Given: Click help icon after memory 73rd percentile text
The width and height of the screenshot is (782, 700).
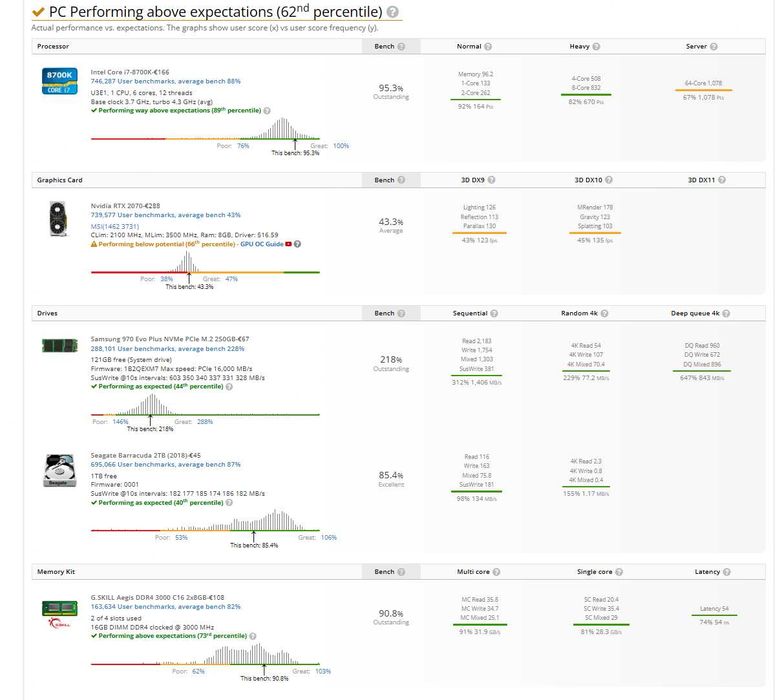Looking at the screenshot, I should click(x=253, y=637).
